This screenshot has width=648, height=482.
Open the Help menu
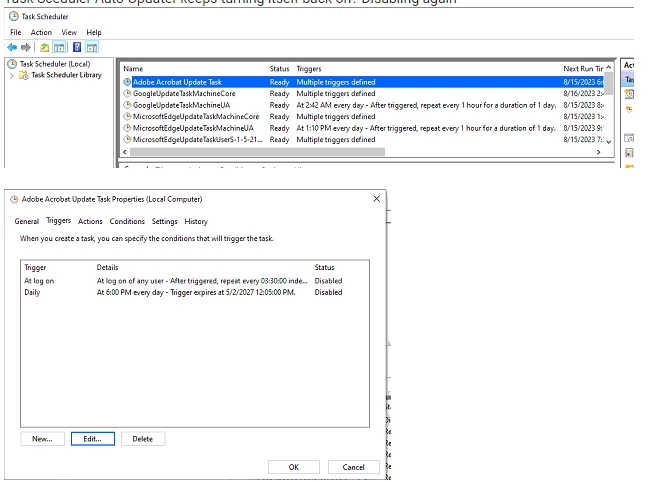(94, 32)
